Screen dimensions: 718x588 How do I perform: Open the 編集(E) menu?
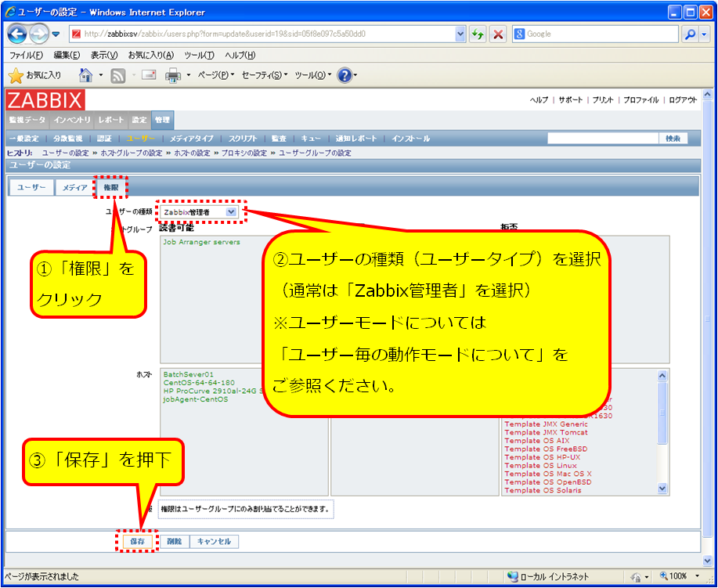[x=67, y=56]
